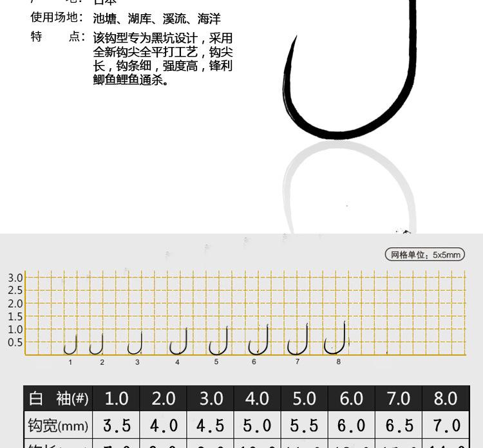The height and width of the screenshot is (448, 483).
Task: Click hook size 6 on grid
Action: tap(258, 340)
